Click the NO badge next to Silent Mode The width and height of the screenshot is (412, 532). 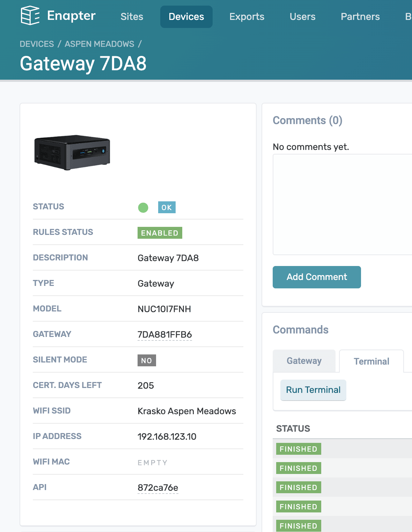point(147,360)
